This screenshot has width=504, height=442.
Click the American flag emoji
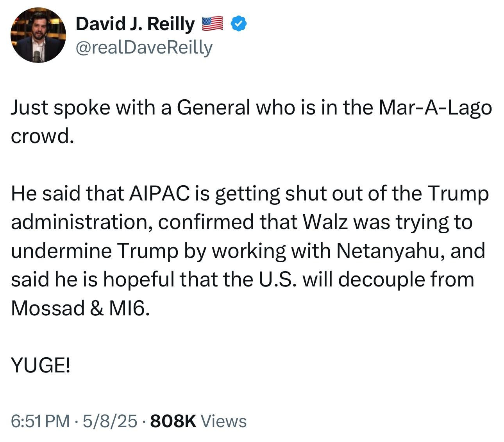pyautogui.click(x=212, y=24)
